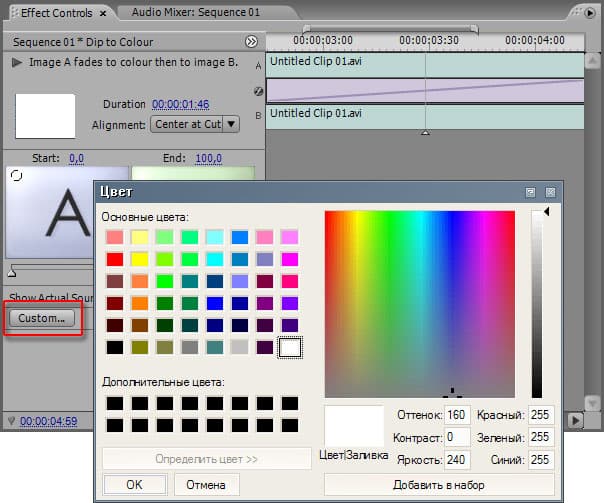Click the Оттенок hue input field
The width and height of the screenshot is (604, 503).
457,415
